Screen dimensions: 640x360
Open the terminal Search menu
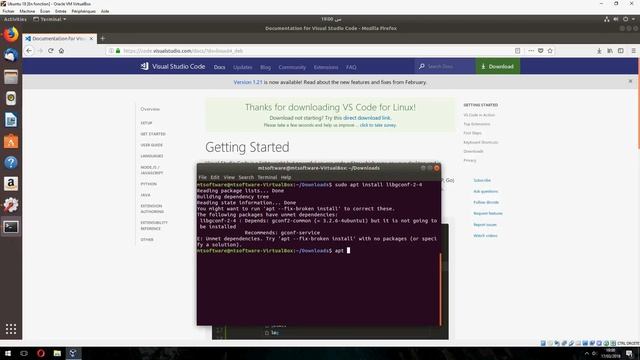coord(246,177)
